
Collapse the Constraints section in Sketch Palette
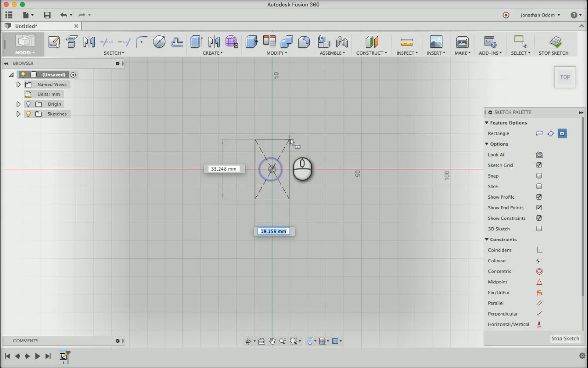487,240
